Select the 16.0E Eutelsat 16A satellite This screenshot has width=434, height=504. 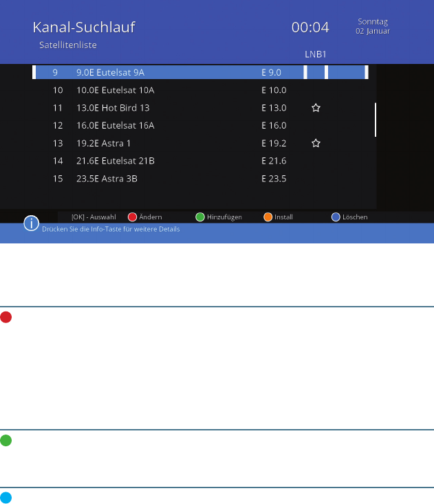[115, 126]
